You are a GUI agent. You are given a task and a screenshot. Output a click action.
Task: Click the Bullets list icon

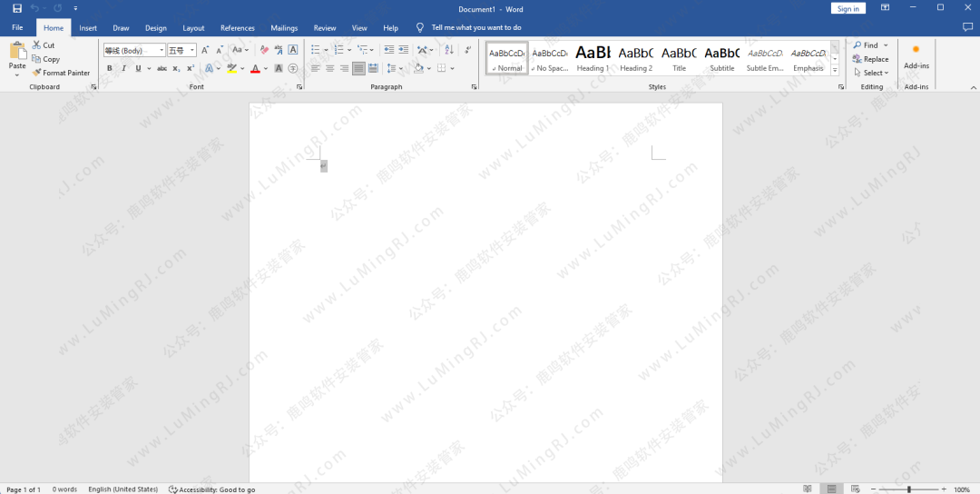pyautogui.click(x=315, y=50)
